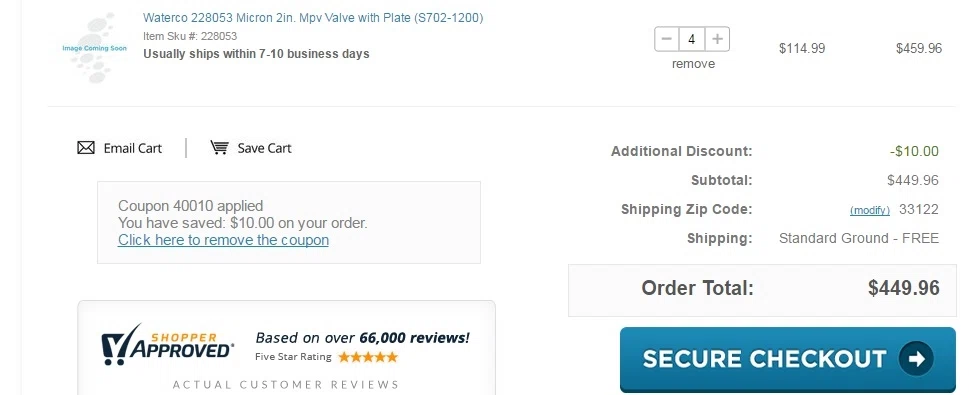Remove the Waterco valve from cart
The width and height of the screenshot is (969, 395).
693,64
